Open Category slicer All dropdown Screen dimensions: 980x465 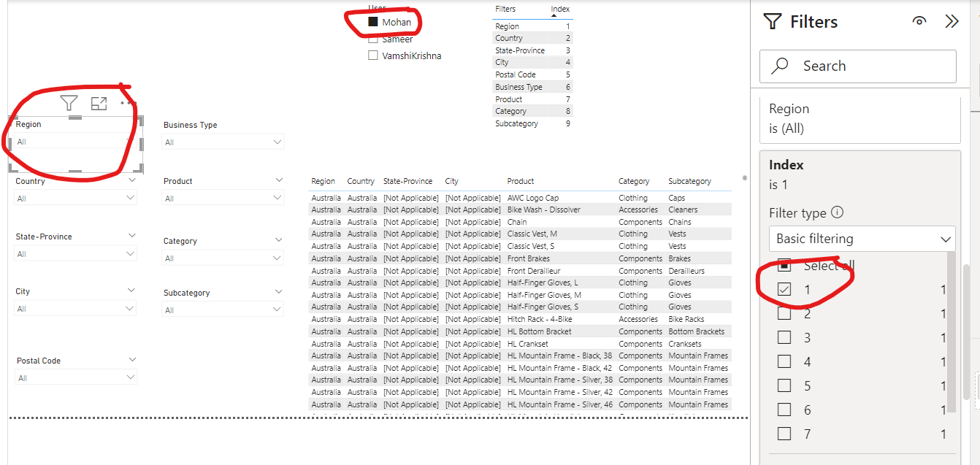click(223, 258)
